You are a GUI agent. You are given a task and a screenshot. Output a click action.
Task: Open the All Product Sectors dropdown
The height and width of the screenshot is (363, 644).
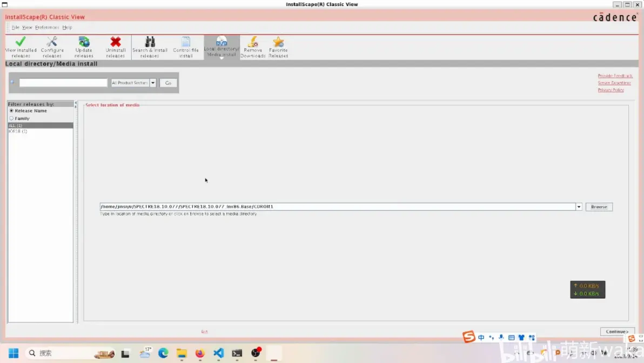click(x=133, y=83)
